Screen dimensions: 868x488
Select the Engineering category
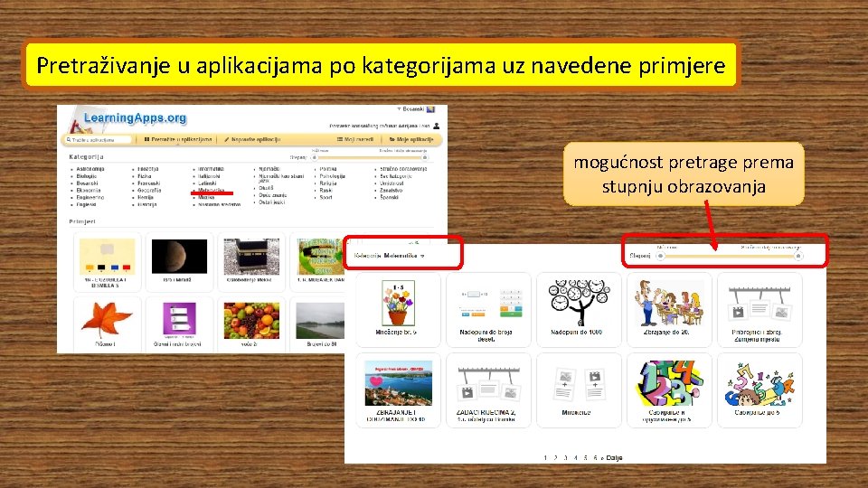coord(90,198)
